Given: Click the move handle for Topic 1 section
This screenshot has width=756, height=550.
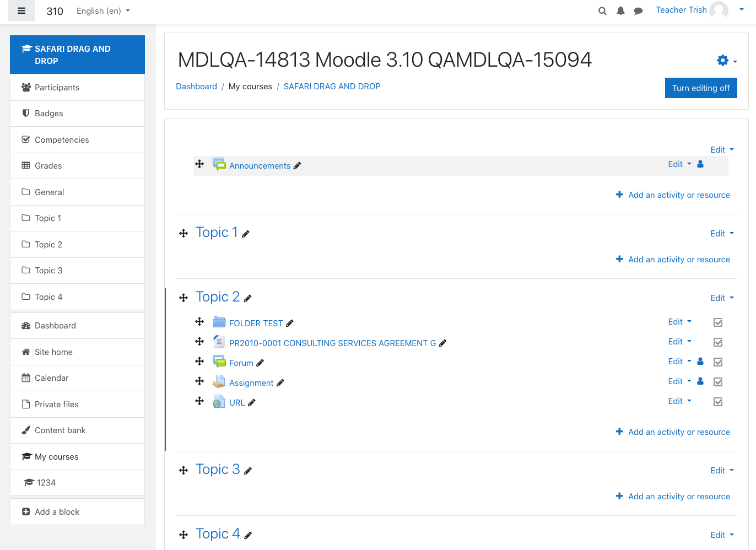Looking at the screenshot, I should click(x=183, y=234).
